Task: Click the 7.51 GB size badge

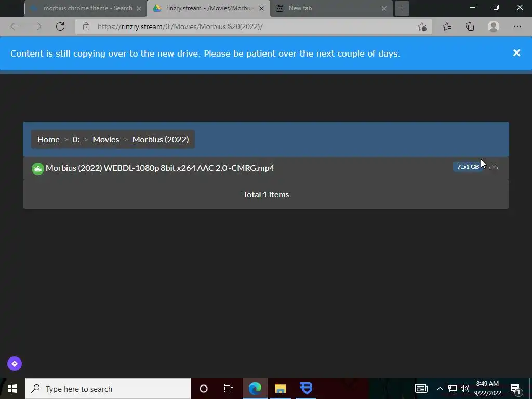Action: [468, 167]
